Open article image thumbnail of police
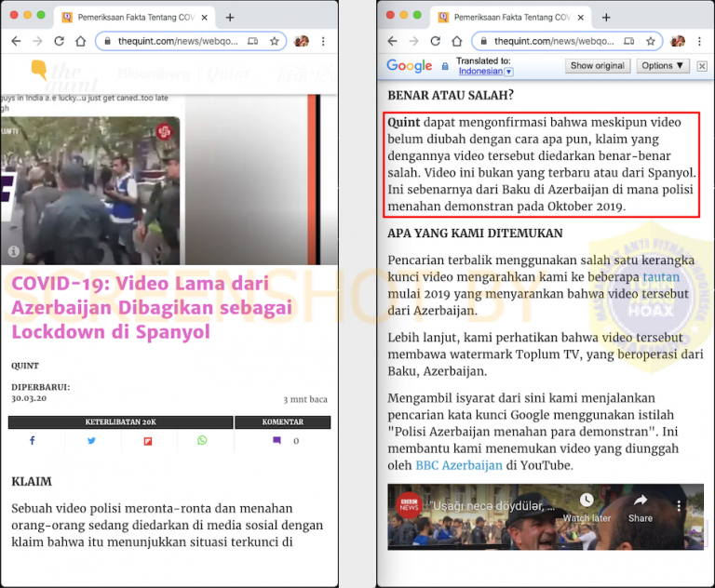This screenshot has height=588, width=715. point(90,191)
